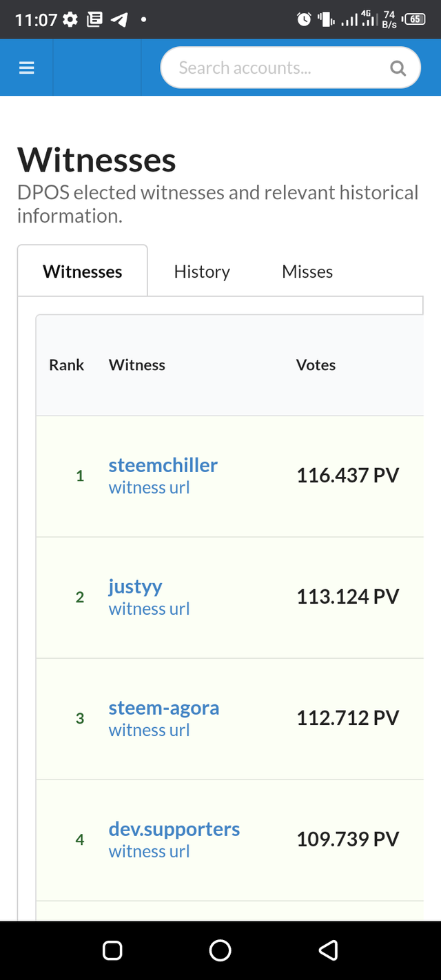Open dev.supporters witness profile link
Viewport: 441px width, 980px height.
174,829
